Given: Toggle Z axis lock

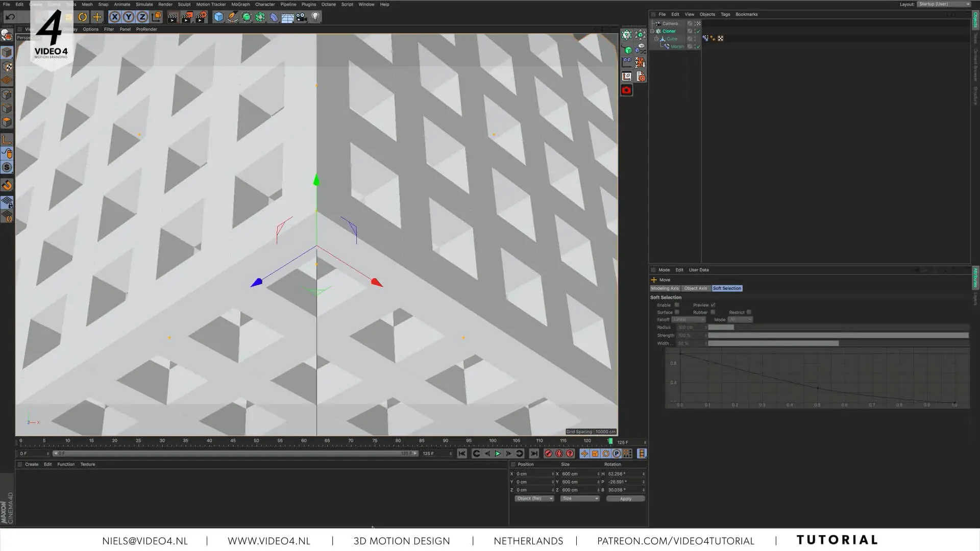Looking at the screenshot, I should click(142, 17).
